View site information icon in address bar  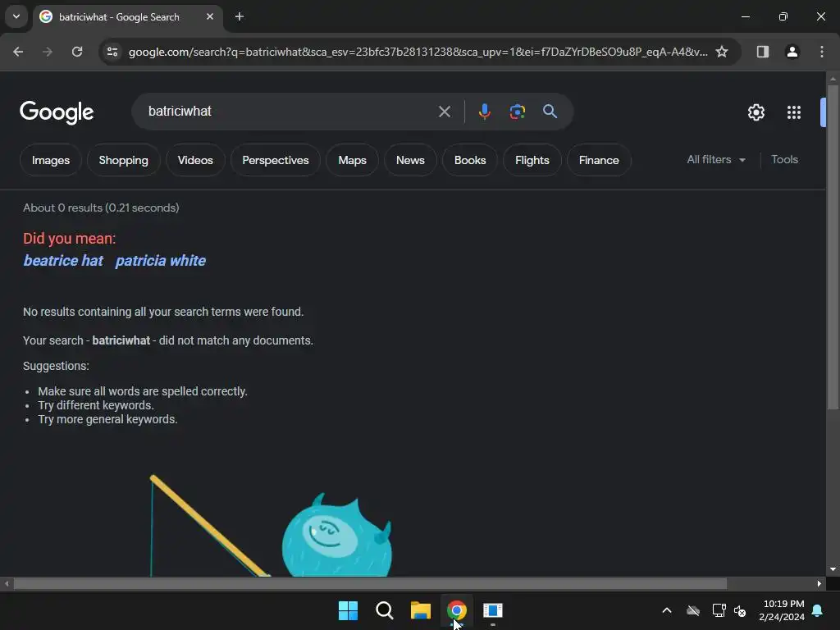(112, 52)
